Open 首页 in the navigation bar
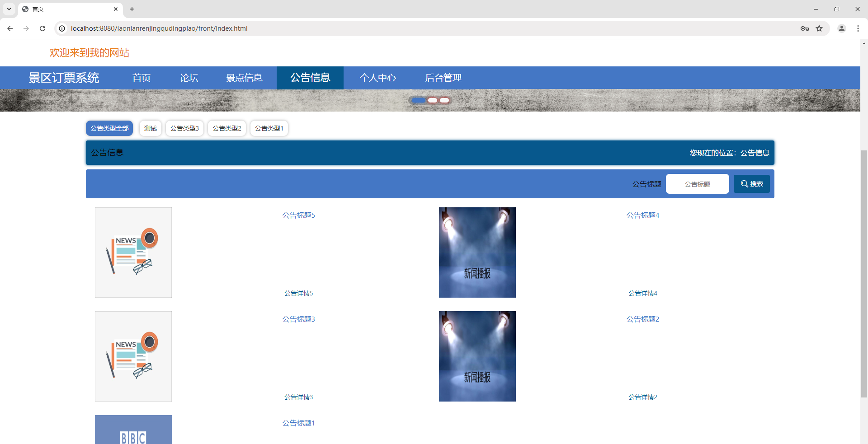The height and width of the screenshot is (444, 868). [x=142, y=78]
